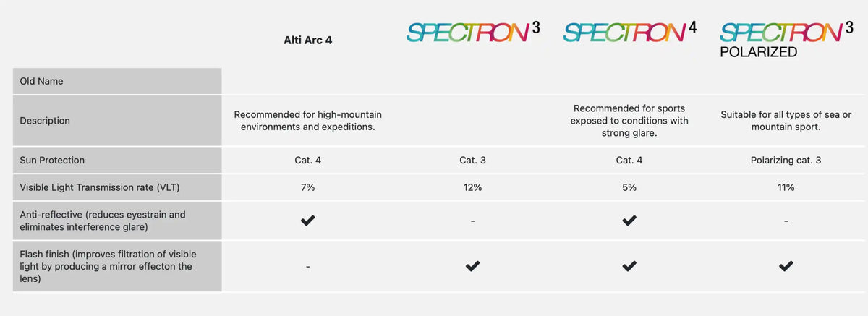Click Spectron 4 flash finish checkmark
Screen dimensions: 868x316
coord(629,266)
